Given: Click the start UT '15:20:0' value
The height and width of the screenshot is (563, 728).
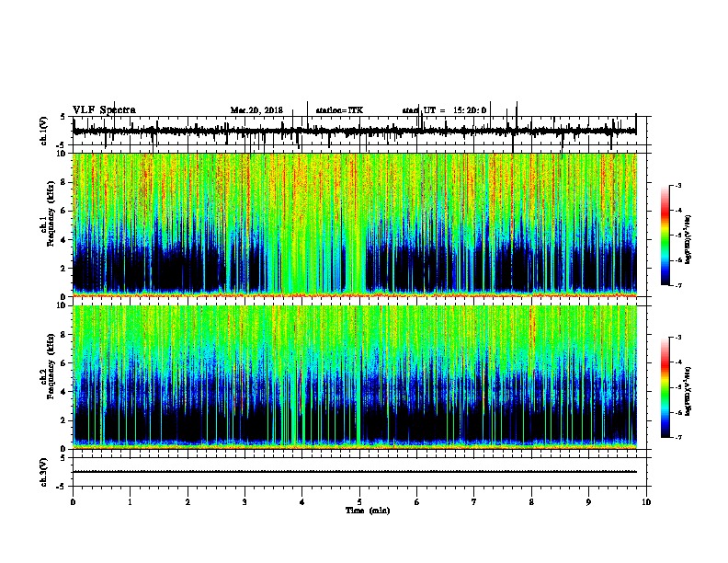Looking at the screenshot, I should 470,110.
